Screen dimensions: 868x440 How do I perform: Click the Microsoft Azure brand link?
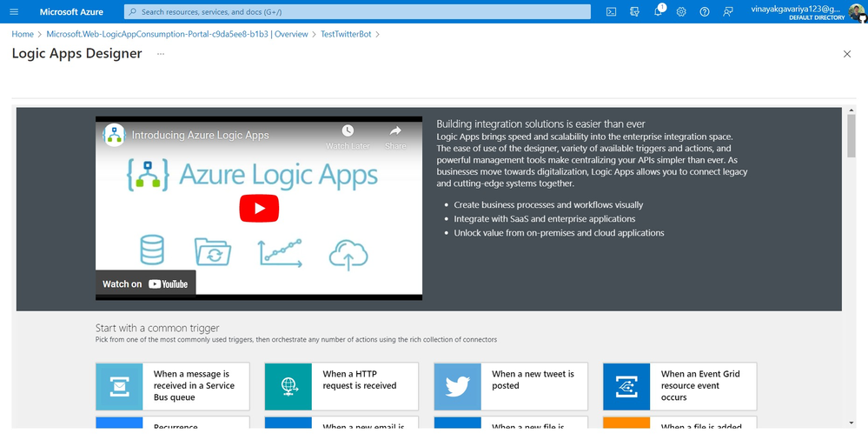pyautogui.click(x=71, y=11)
